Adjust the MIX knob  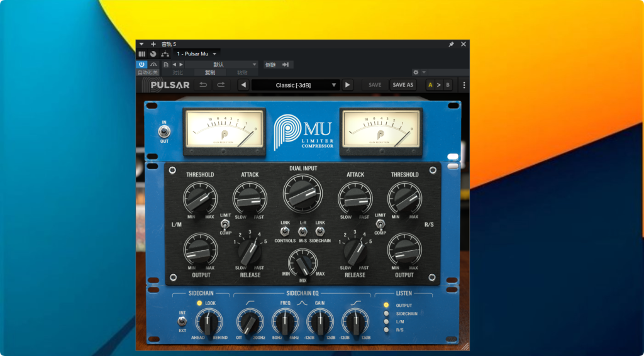click(x=303, y=263)
